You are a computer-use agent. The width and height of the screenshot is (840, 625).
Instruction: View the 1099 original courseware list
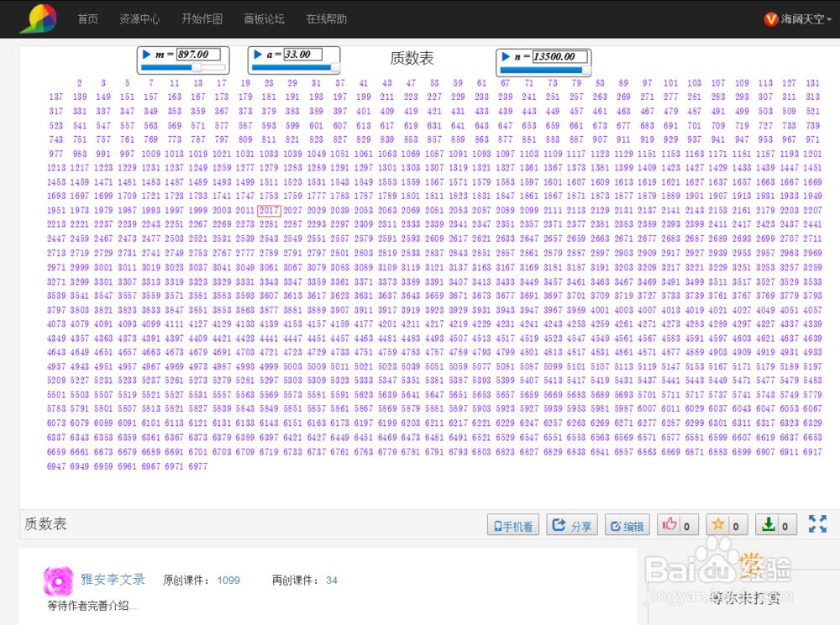pyautogui.click(x=228, y=580)
